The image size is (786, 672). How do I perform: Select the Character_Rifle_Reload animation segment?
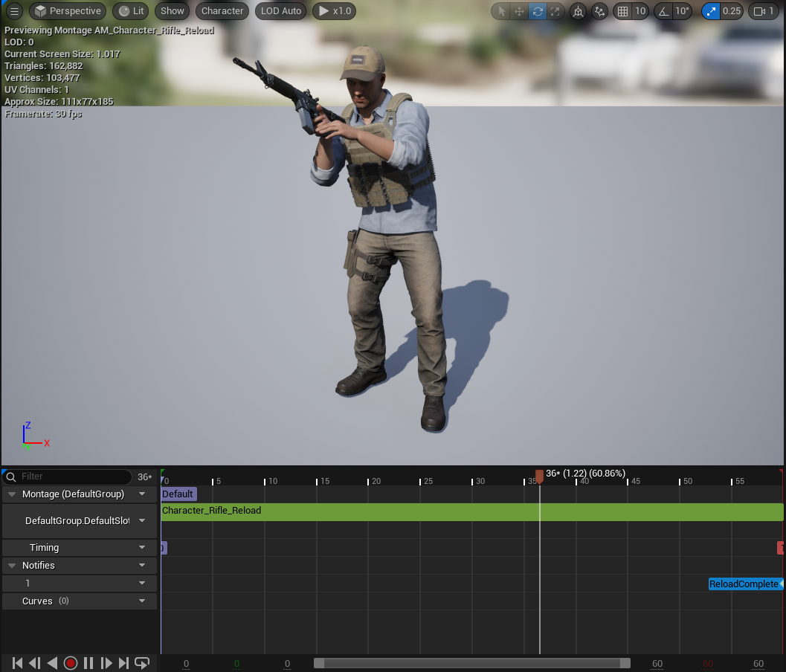click(x=471, y=511)
